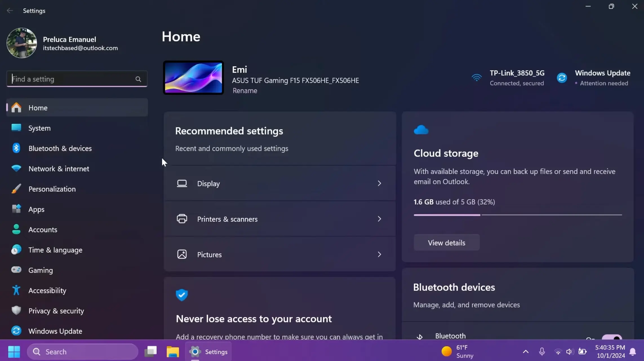This screenshot has height=361, width=644.
Task: Open File Explorer from the taskbar
Action: point(173,351)
